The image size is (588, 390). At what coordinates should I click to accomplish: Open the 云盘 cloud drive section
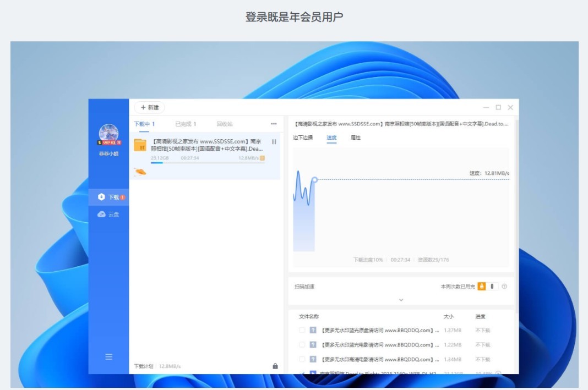coord(108,215)
